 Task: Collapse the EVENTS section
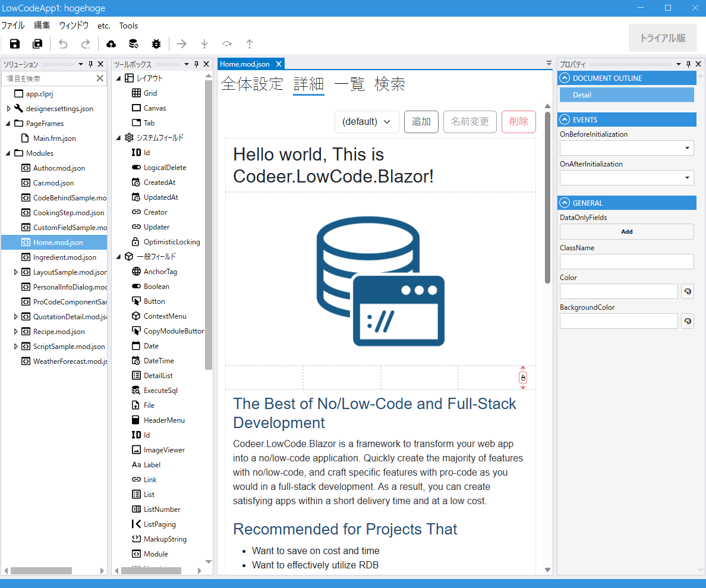coord(565,120)
